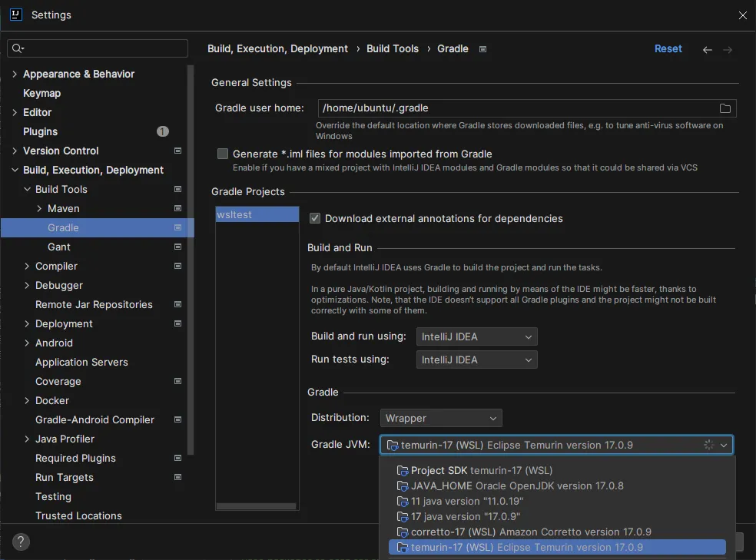The height and width of the screenshot is (560, 756).
Task: Open Keymap settings page
Action: tap(42, 93)
